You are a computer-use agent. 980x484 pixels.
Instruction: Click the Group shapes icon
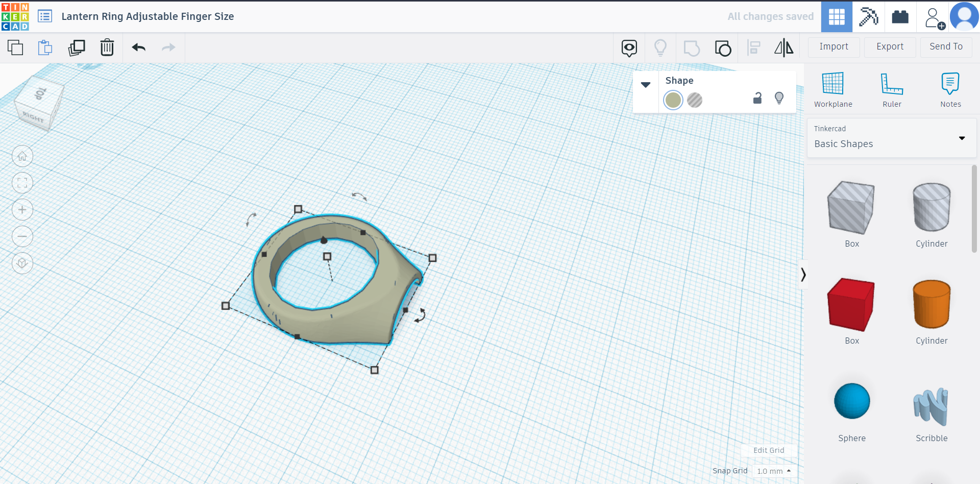point(692,48)
